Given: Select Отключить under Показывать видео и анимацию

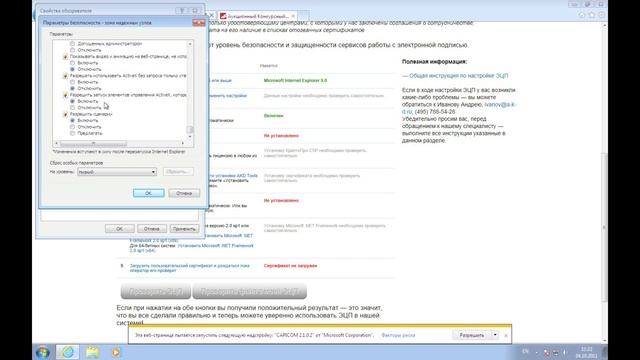Looking at the screenshot, I should tap(72, 69).
